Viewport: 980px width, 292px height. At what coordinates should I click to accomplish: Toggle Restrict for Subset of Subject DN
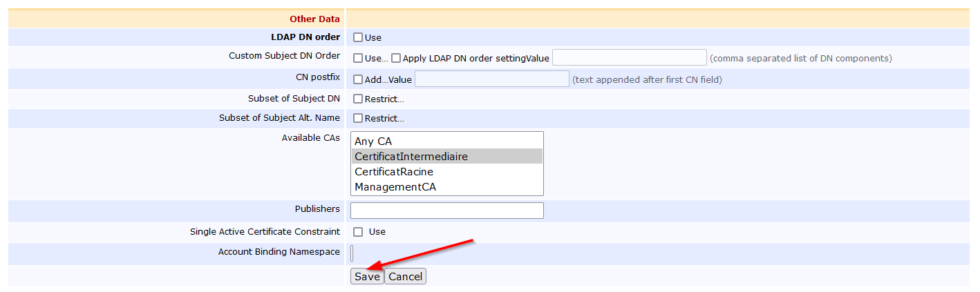coord(358,99)
